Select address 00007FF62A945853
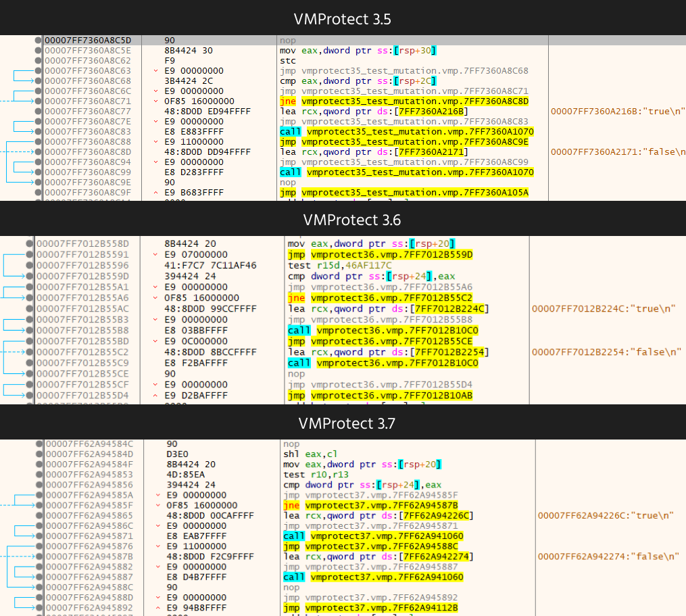This screenshot has height=616, width=686. pos(90,475)
